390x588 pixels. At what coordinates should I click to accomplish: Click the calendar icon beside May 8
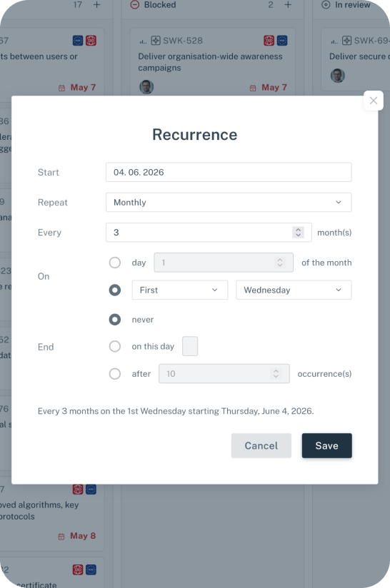61,537
